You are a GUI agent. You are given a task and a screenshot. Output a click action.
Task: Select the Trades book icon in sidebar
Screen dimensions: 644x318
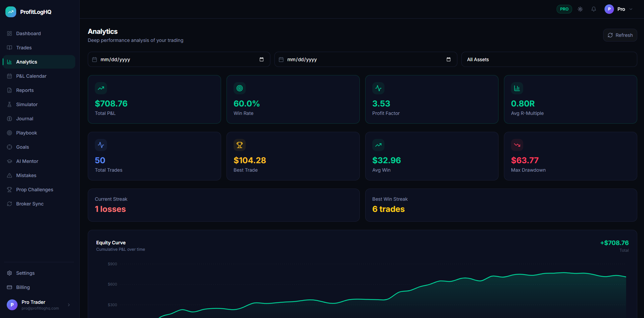pos(10,48)
